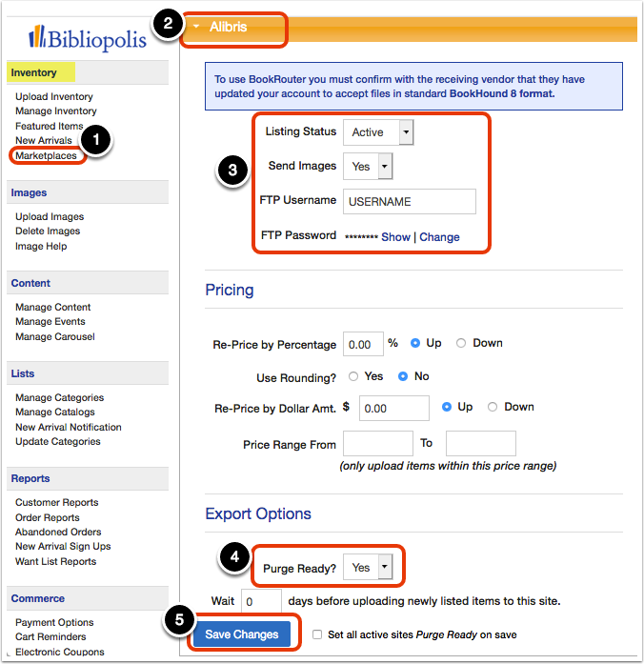Screen dimensions: 644x664
Task: Click the Price Range To field
Action: (481, 443)
